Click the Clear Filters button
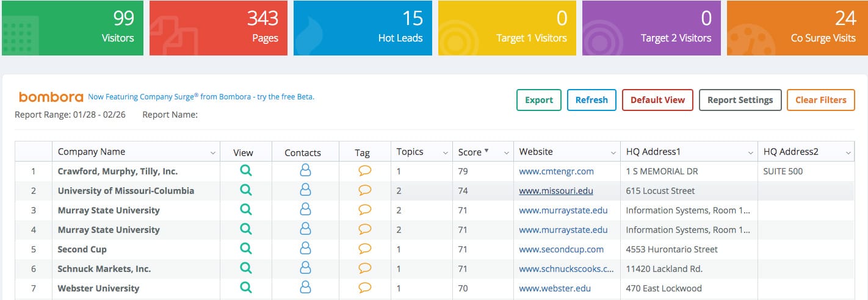Viewport: 868px width, 300px height. (820, 100)
